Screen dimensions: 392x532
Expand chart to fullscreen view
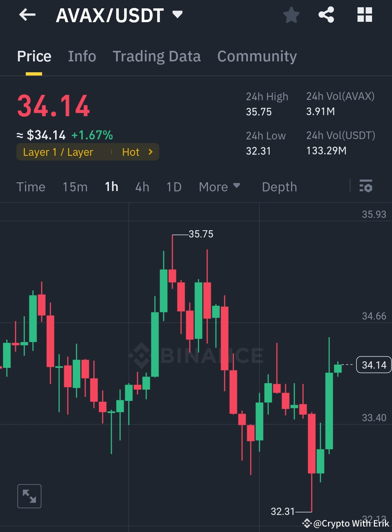(29, 496)
